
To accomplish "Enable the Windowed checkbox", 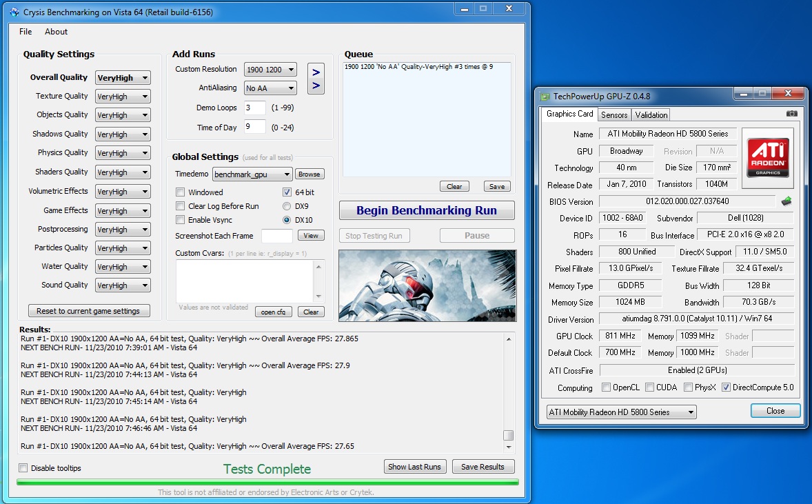I will (x=181, y=192).
